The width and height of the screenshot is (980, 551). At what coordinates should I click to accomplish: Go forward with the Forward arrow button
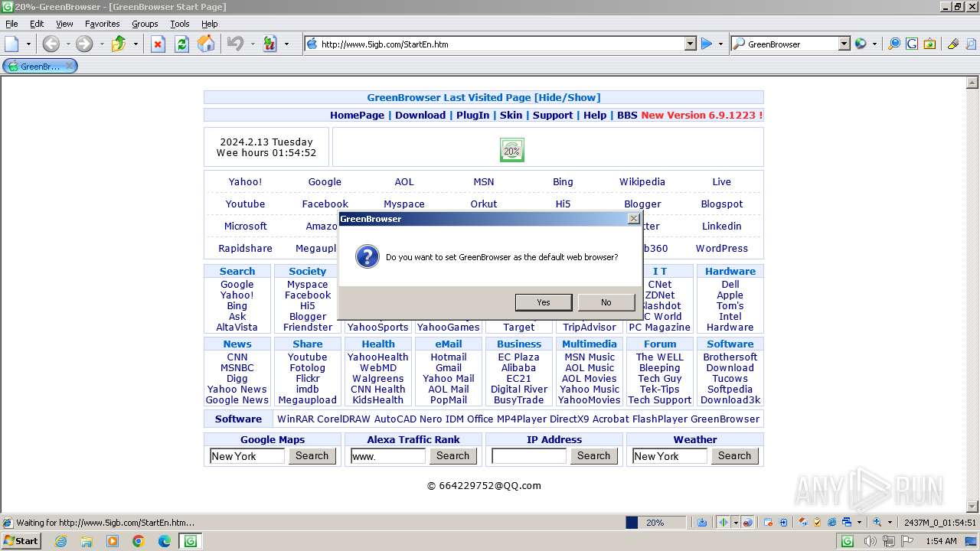tap(84, 44)
